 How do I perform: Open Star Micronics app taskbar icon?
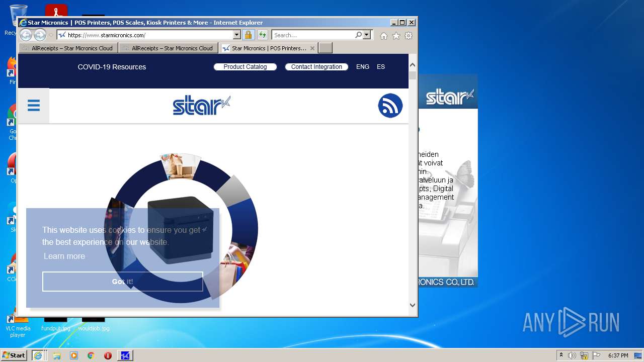click(125, 355)
